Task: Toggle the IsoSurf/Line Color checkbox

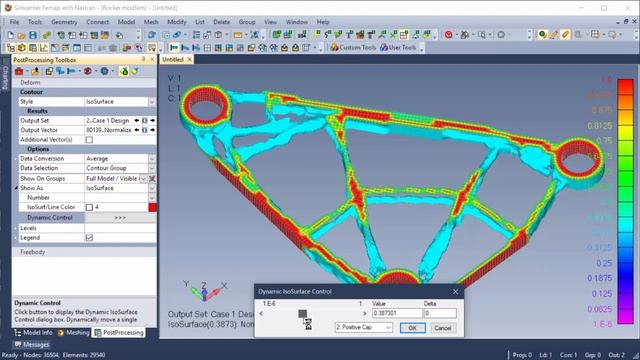Action: tap(89, 207)
